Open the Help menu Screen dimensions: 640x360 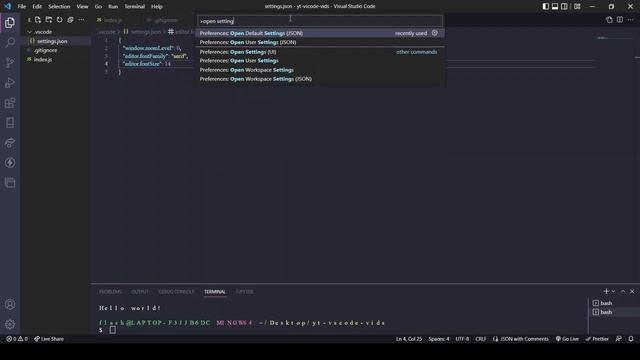(157, 7)
